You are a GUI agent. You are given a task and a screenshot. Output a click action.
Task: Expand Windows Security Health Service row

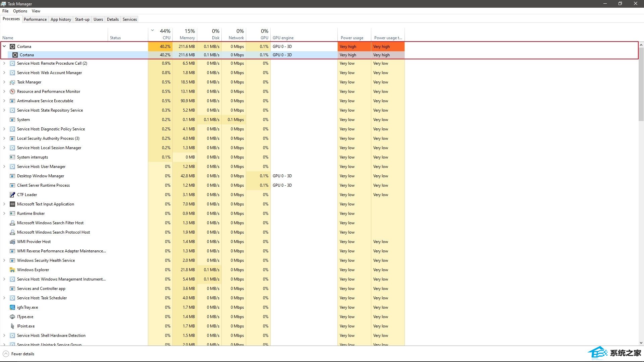coord(4,260)
